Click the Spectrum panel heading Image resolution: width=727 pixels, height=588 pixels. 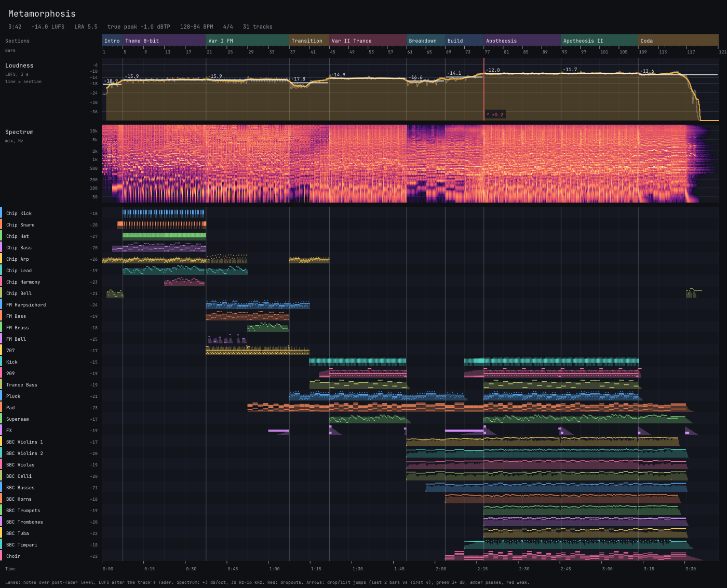pyautogui.click(x=19, y=132)
